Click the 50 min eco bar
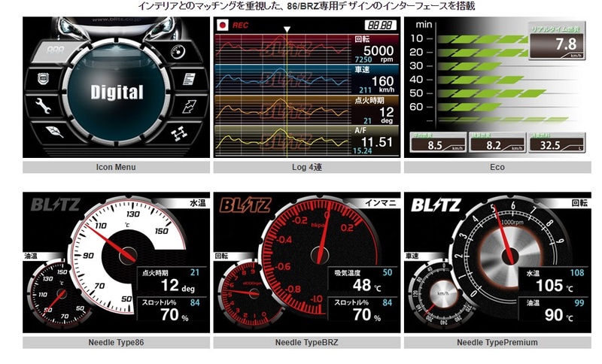The height and width of the screenshot is (364, 602). click(492, 93)
